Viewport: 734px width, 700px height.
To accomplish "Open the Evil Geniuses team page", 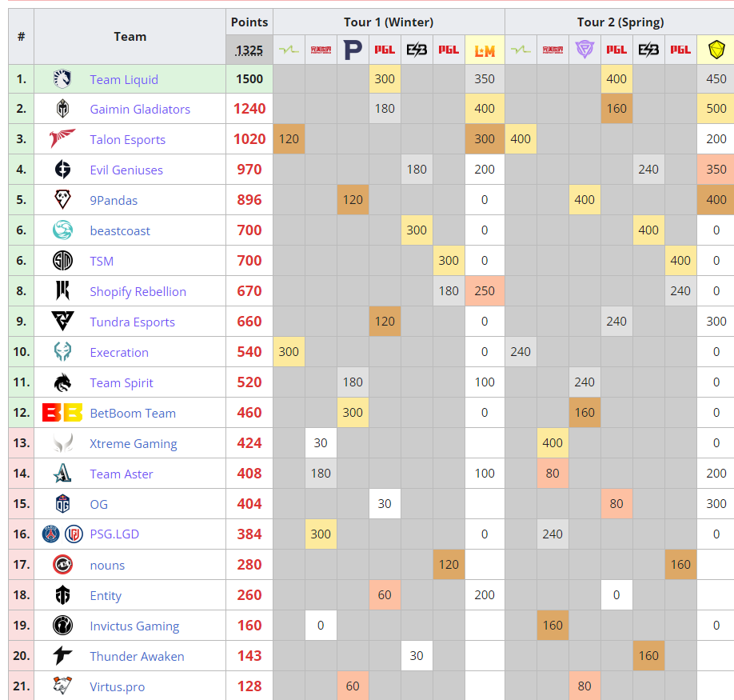I will pyautogui.click(x=126, y=170).
